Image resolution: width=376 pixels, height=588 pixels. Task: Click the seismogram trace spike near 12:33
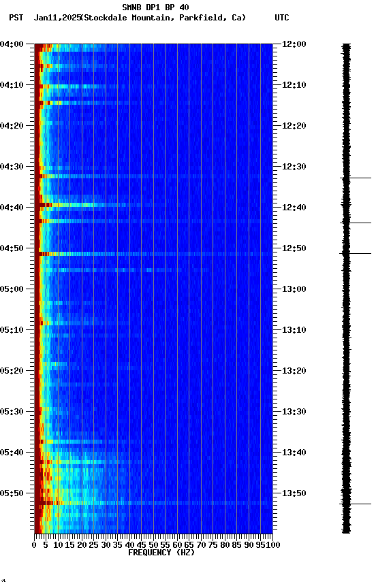pyautogui.click(x=356, y=178)
